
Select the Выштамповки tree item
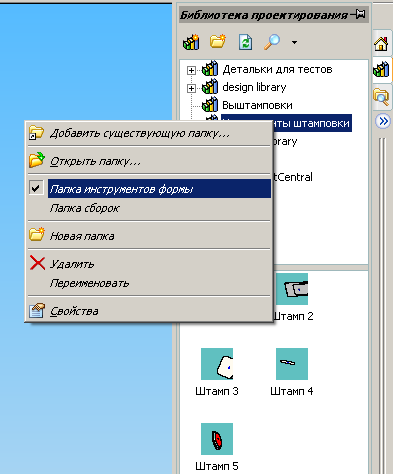pos(257,105)
